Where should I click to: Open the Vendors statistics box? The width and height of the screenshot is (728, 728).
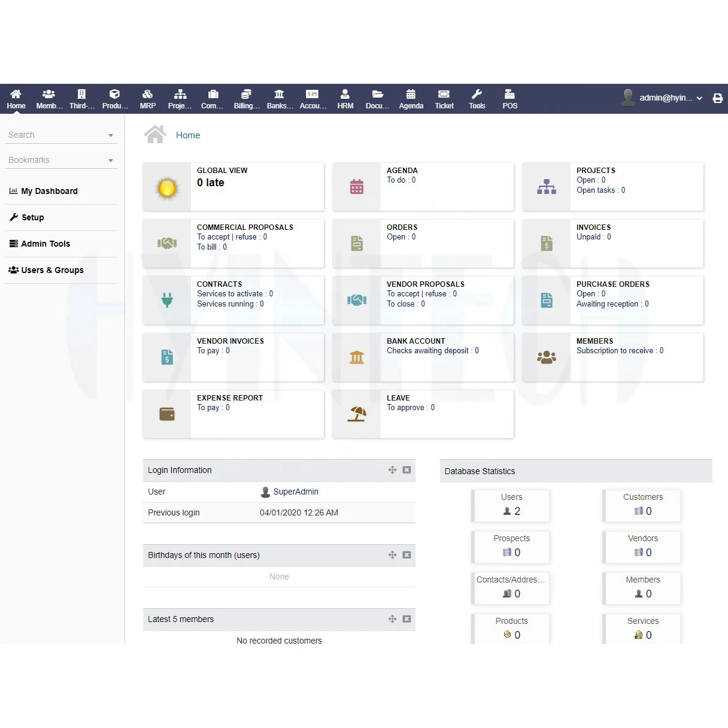[x=642, y=546]
